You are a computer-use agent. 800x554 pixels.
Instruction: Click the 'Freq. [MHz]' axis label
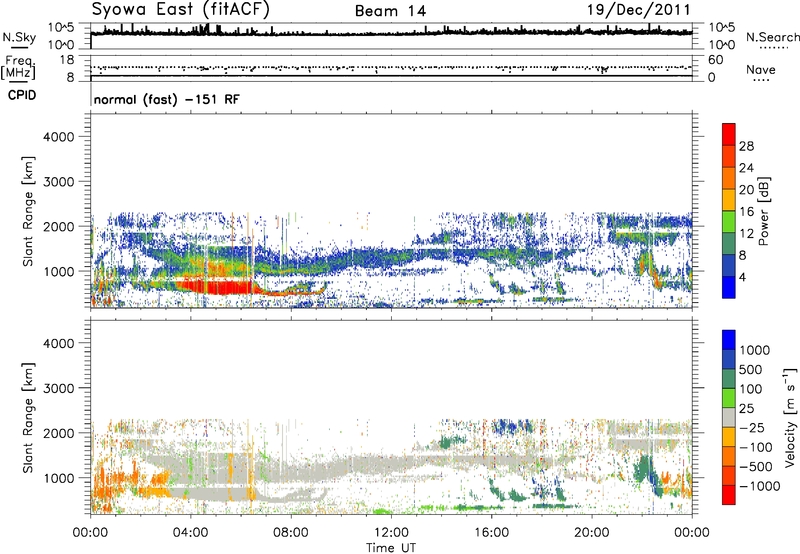(19, 67)
